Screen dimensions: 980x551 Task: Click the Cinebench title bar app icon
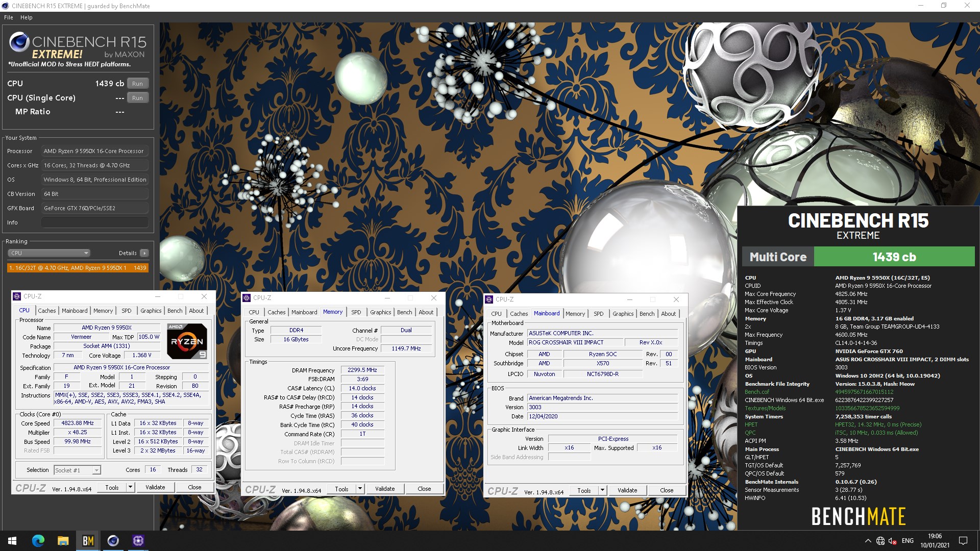pos(6,6)
